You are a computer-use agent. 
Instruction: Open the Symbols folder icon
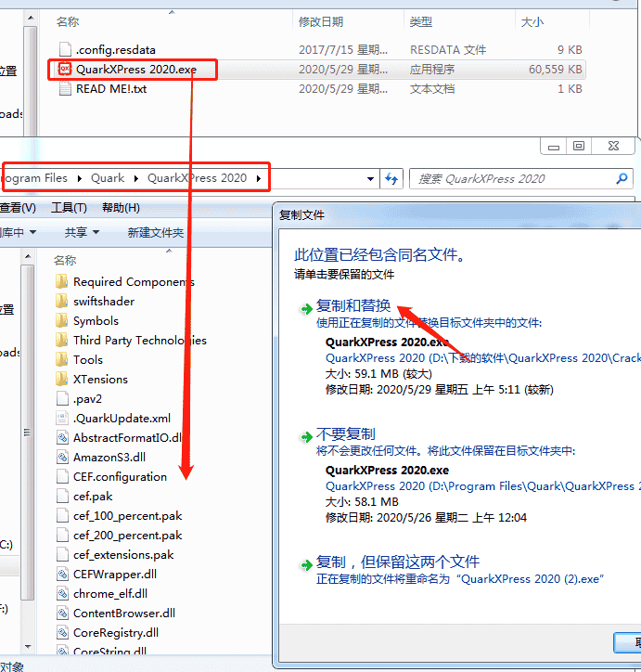coord(62,320)
